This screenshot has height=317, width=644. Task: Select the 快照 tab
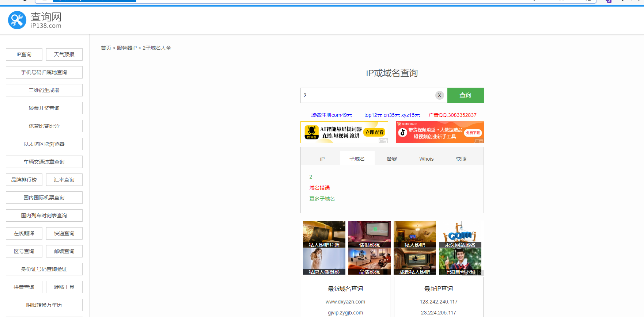click(x=461, y=159)
